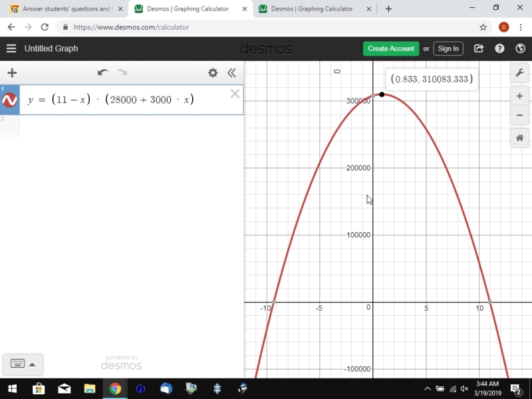The width and height of the screenshot is (532, 399).
Task: Open the share graph icon
Action: tap(479, 49)
